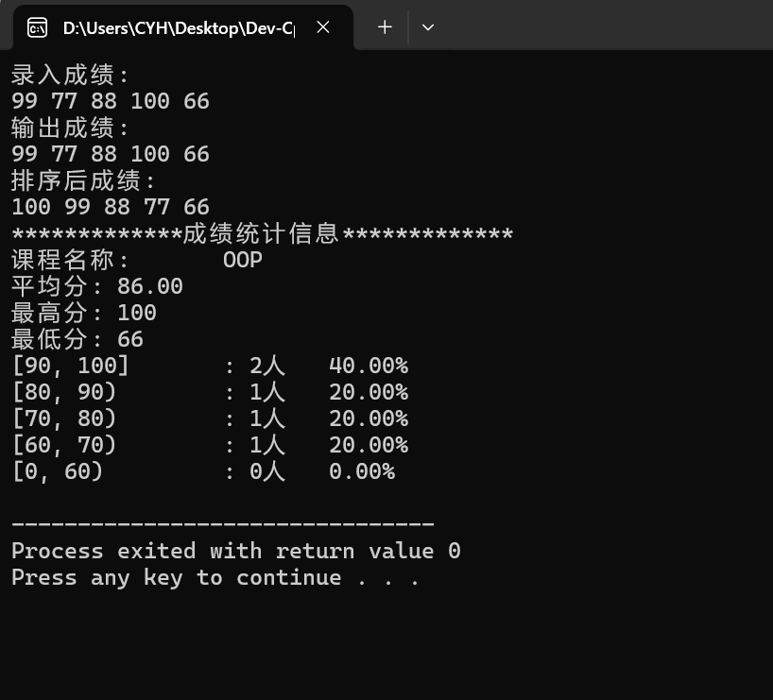Click the Press any key to continue prompt
The image size is (773, 700).
point(215,577)
